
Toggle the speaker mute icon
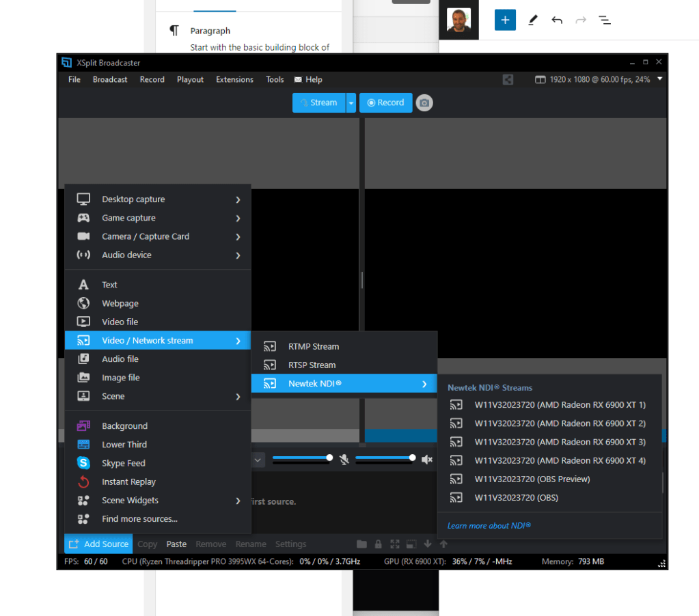pyautogui.click(x=426, y=459)
